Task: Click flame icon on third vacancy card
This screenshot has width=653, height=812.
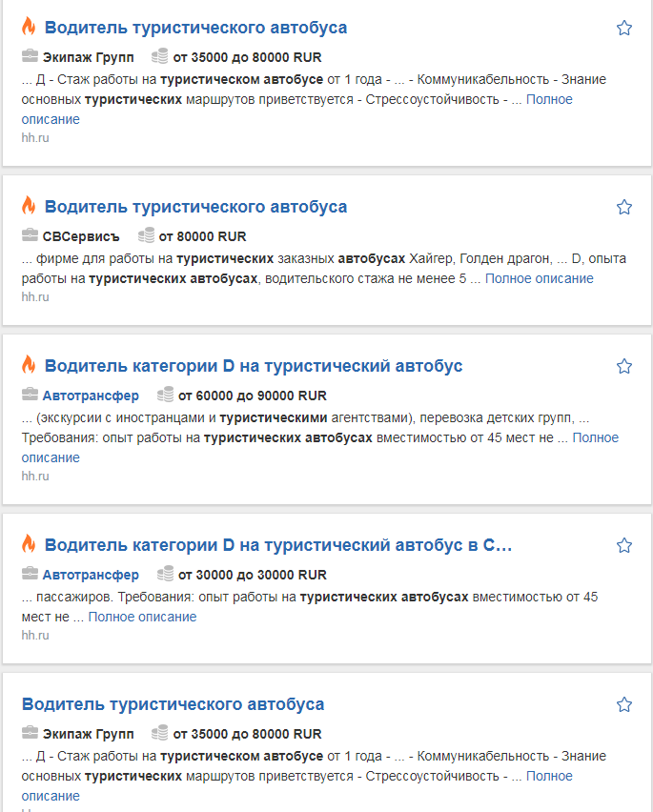Action: 29,364
